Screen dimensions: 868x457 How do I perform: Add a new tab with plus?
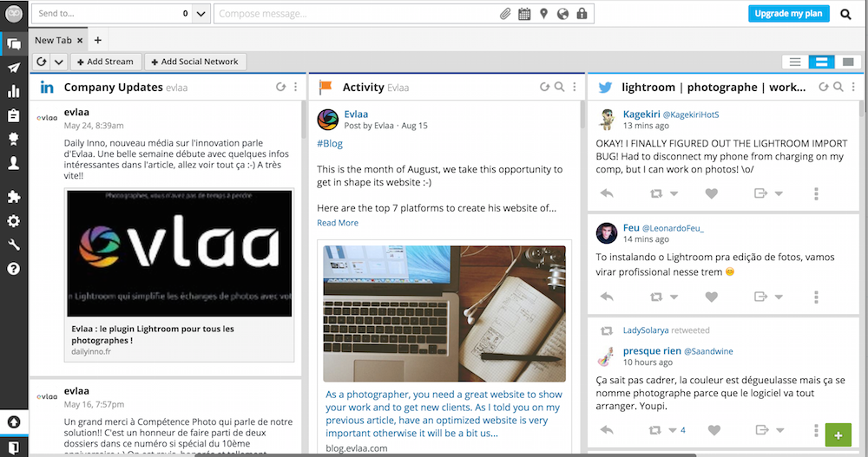(98, 40)
